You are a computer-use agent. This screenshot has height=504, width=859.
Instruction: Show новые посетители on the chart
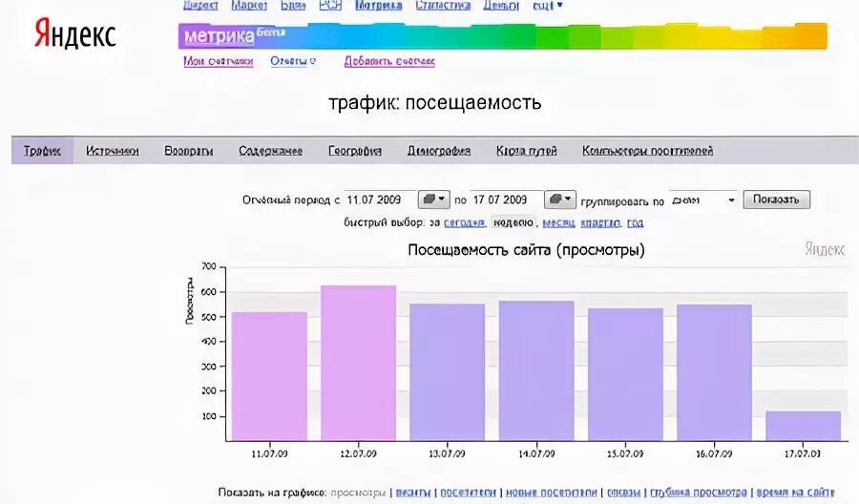[551, 493]
